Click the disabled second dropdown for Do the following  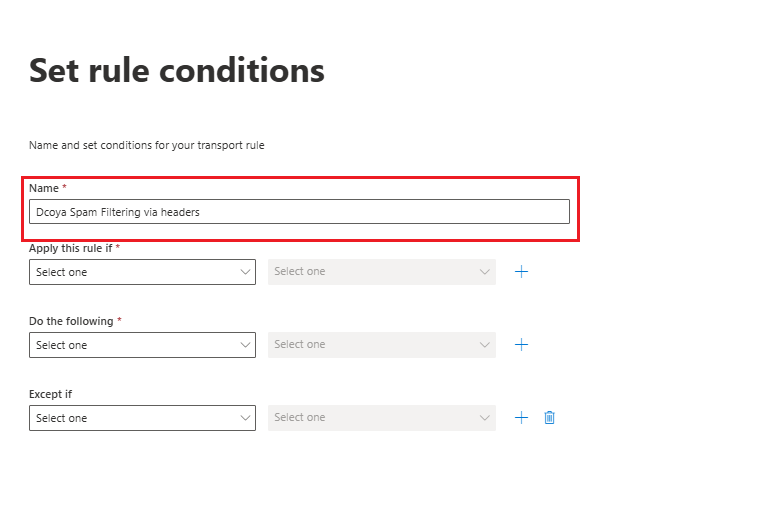[x=382, y=345]
